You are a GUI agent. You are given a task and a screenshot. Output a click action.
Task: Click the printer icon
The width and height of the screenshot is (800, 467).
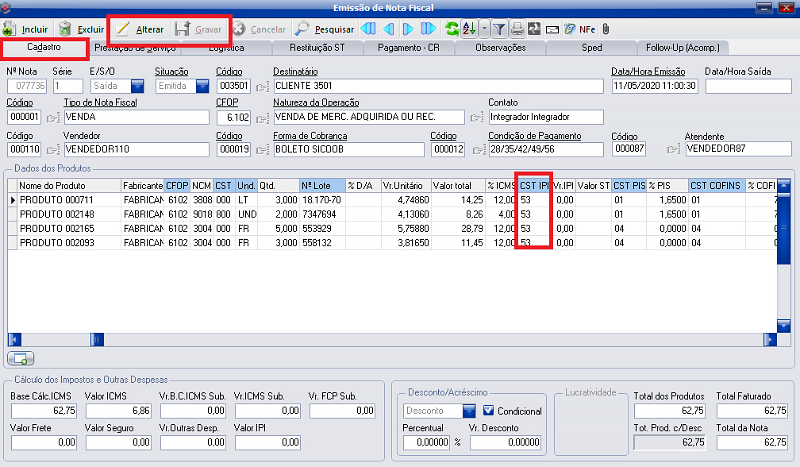pyautogui.click(x=517, y=29)
